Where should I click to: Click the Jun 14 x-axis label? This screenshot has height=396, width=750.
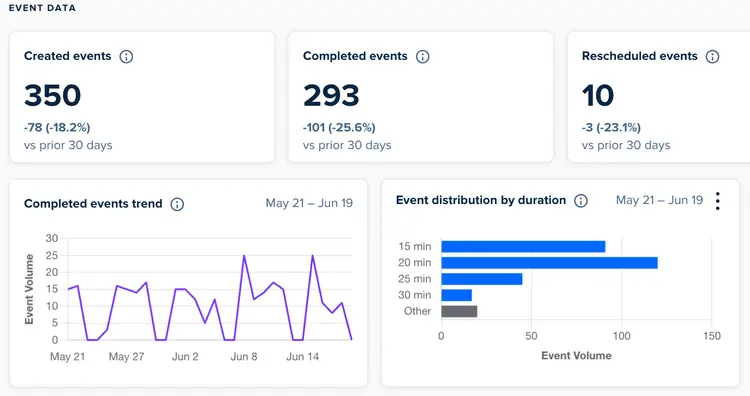pyautogui.click(x=302, y=357)
